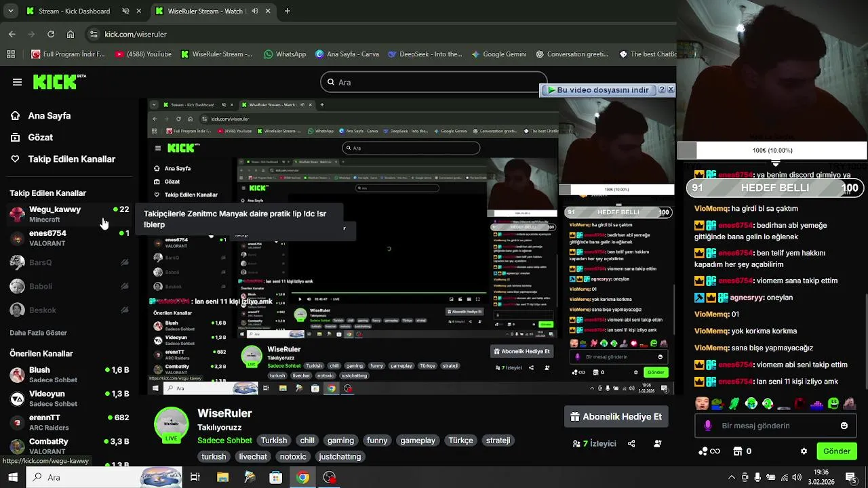
Task: Click the Windows Start button
Action: [x=13, y=477]
